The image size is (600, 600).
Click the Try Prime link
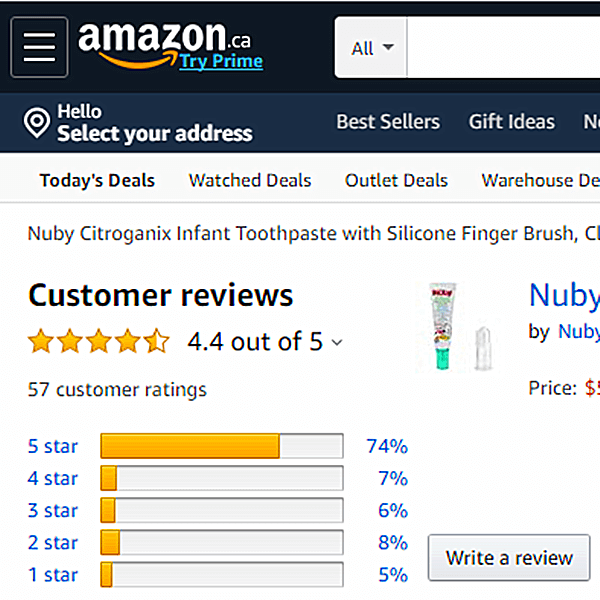click(x=221, y=61)
